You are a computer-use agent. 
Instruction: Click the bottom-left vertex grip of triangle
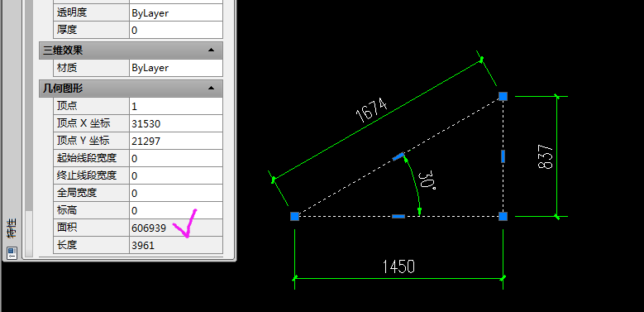[294, 216]
